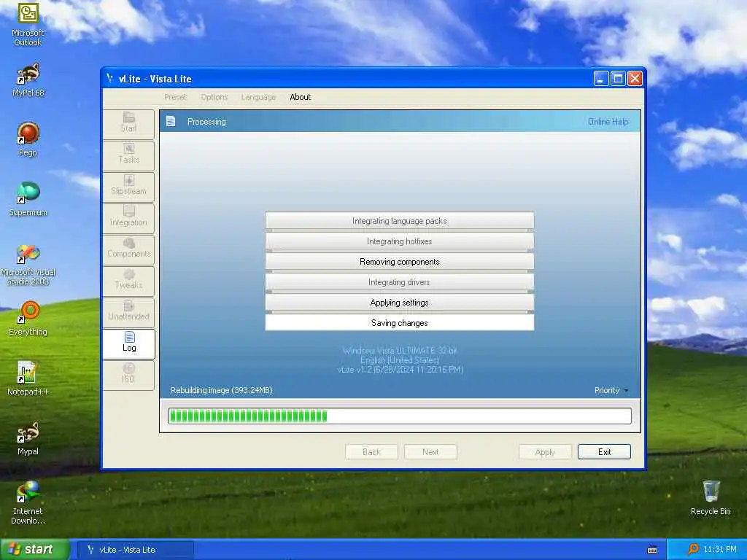Click the Saving changes step
Image resolution: width=747 pixels, height=560 pixels.
pyautogui.click(x=400, y=323)
